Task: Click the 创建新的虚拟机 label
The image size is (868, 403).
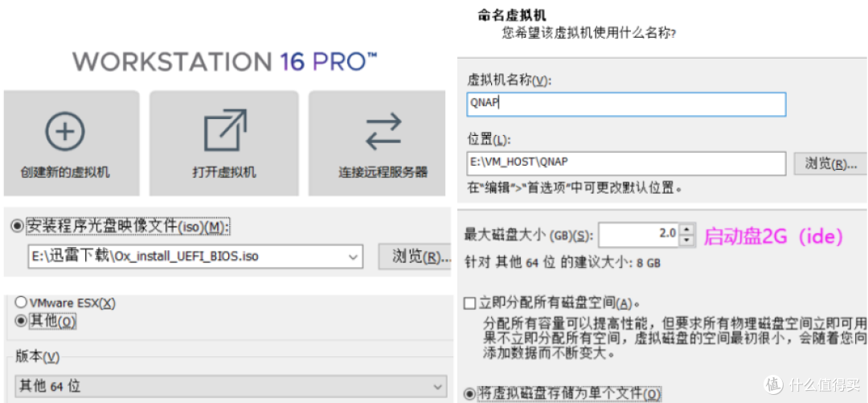Action: (x=65, y=172)
